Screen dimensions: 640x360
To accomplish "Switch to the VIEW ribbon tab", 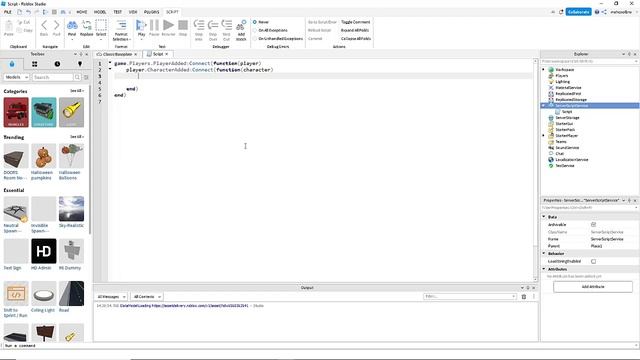I will (133, 12).
